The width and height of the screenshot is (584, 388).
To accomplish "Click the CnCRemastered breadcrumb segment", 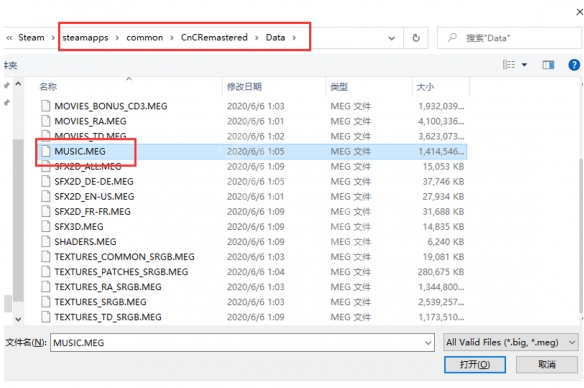I will click(214, 38).
